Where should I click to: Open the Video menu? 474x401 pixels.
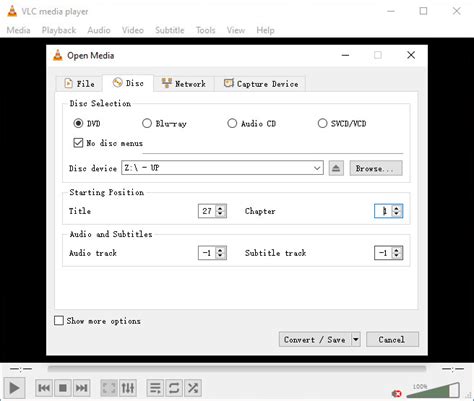pyautogui.click(x=133, y=30)
